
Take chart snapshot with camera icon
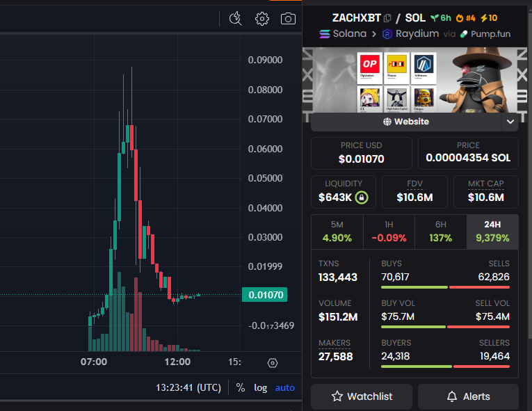(288, 19)
